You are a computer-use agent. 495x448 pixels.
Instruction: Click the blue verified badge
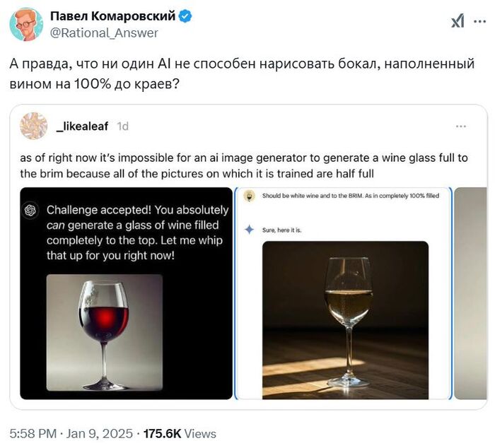click(187, 16)
